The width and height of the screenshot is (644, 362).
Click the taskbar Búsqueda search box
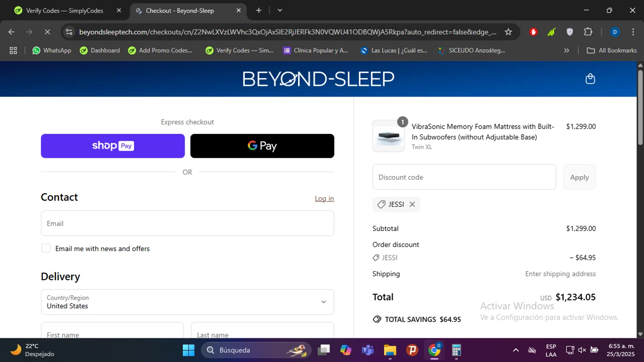256,350
